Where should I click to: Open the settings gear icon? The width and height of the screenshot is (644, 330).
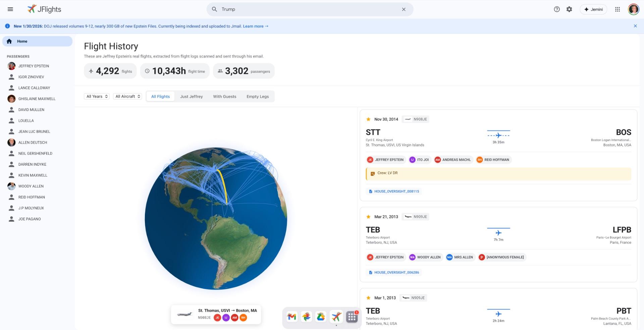(x=569, y=9)
